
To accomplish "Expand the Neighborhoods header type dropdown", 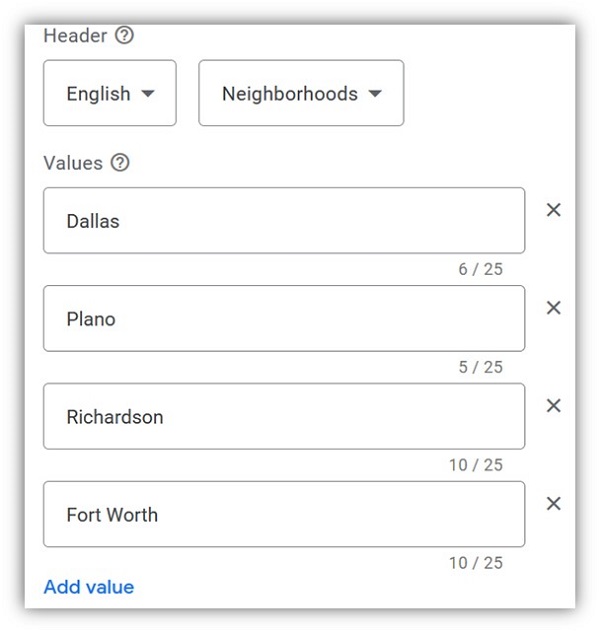I will coord(301,93).
